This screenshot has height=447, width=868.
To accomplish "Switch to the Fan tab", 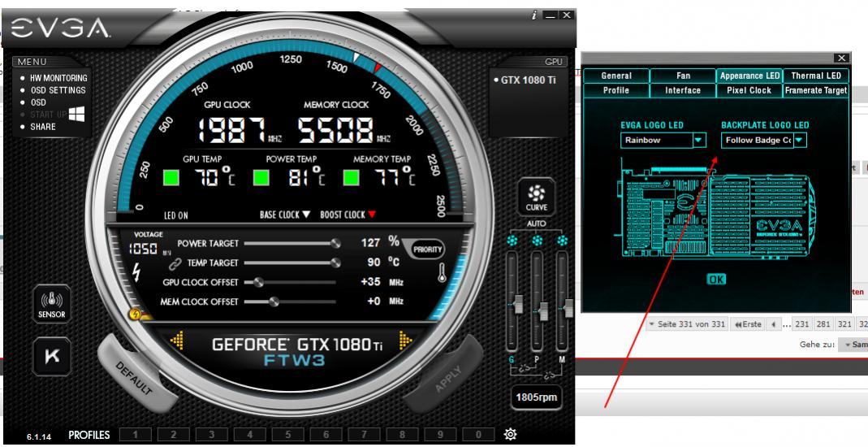I will coord(683,76).
